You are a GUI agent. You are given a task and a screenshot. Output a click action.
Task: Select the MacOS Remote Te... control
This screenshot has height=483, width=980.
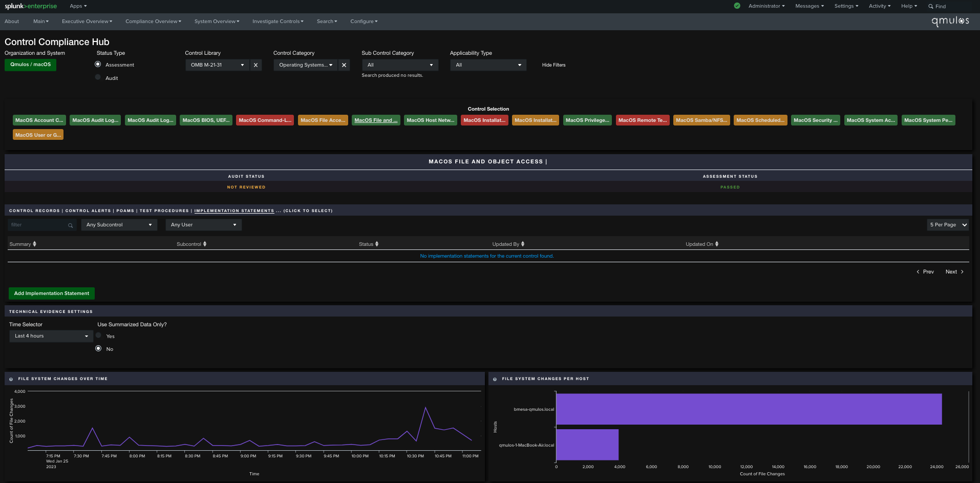(643, 120)
